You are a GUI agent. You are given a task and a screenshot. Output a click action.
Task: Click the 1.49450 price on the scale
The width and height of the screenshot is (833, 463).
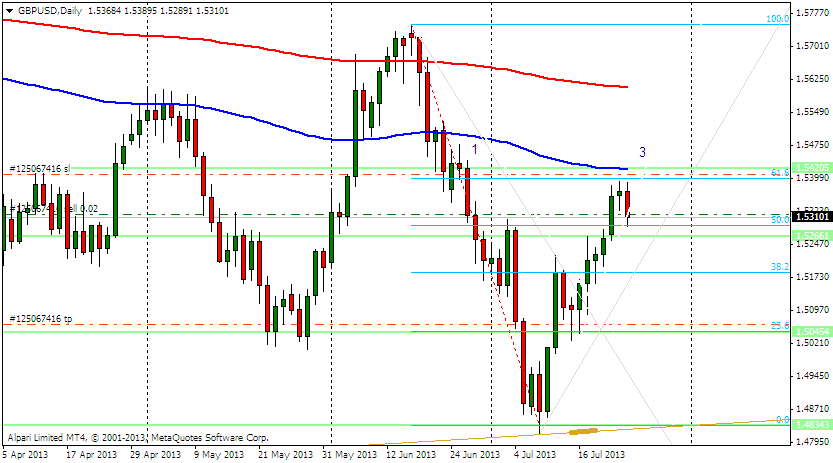(x=812, y=375)
